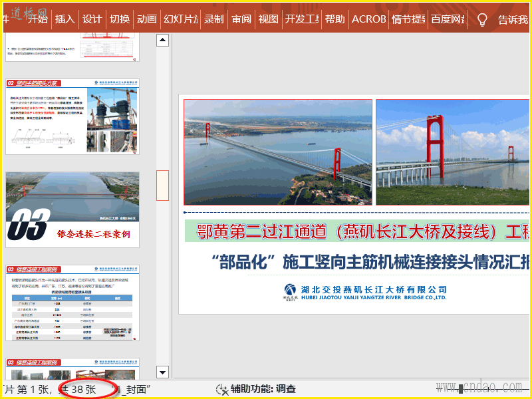
Task: Click the zoom slider handle
Action: pos(461,389)
